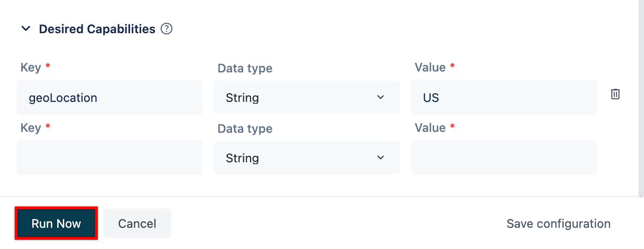644x249 pixels.
Task: Click the Key label above geoLocation
Action: click(31, 67)
